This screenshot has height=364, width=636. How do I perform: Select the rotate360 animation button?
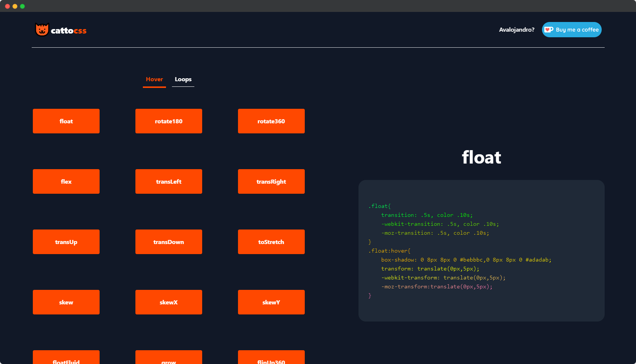(x=271, y=121)
